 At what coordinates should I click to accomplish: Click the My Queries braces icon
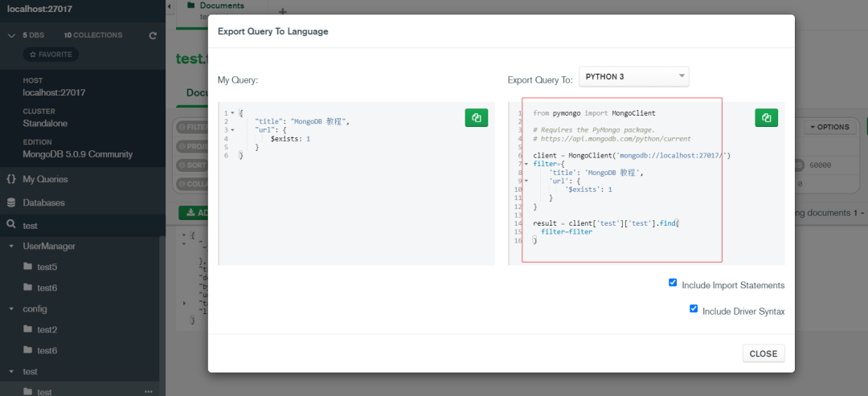coord(11,179)
